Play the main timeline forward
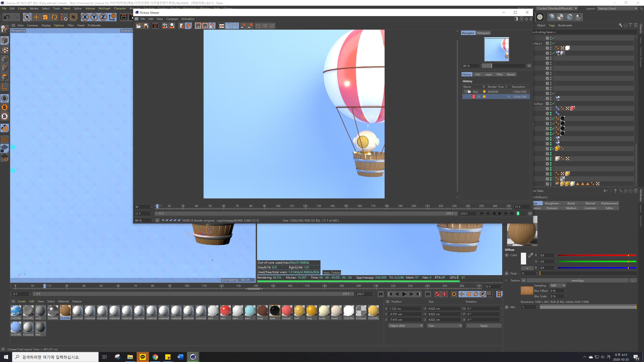This screenshot has height=362, width=644. pyautogui.click(x=404, y=294)
